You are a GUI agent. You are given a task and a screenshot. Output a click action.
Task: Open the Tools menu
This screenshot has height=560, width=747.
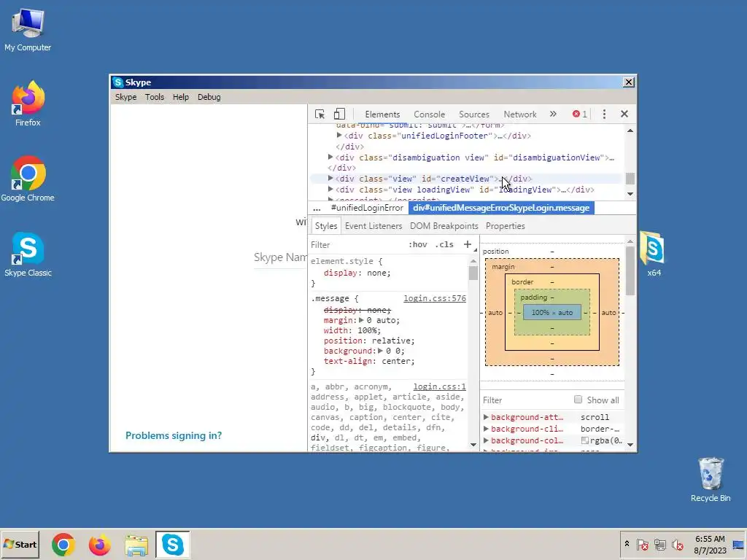(x=155, y=97)
